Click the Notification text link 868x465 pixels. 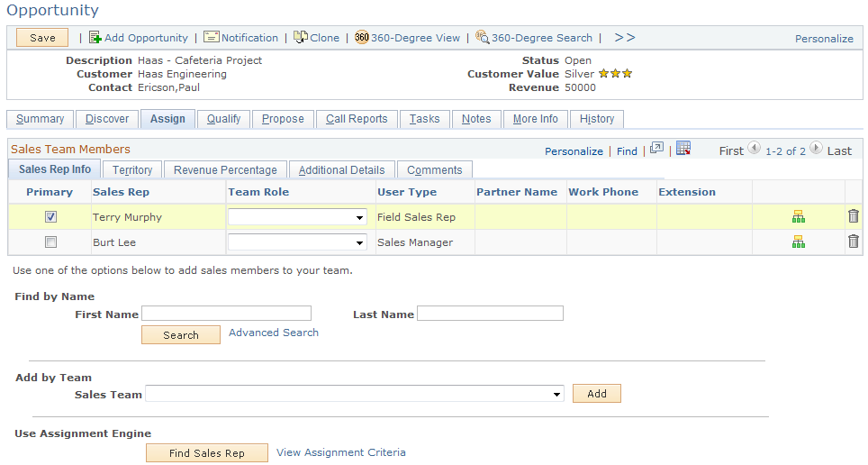coord(249,38)
